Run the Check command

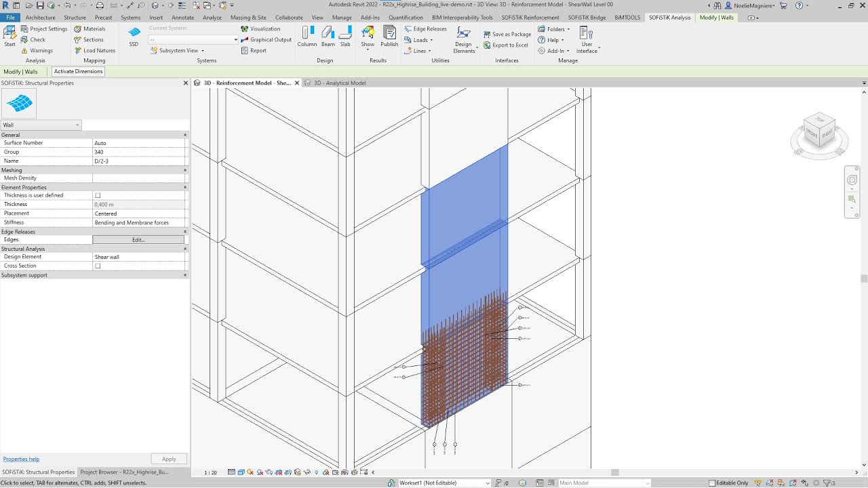coord(33,40)
